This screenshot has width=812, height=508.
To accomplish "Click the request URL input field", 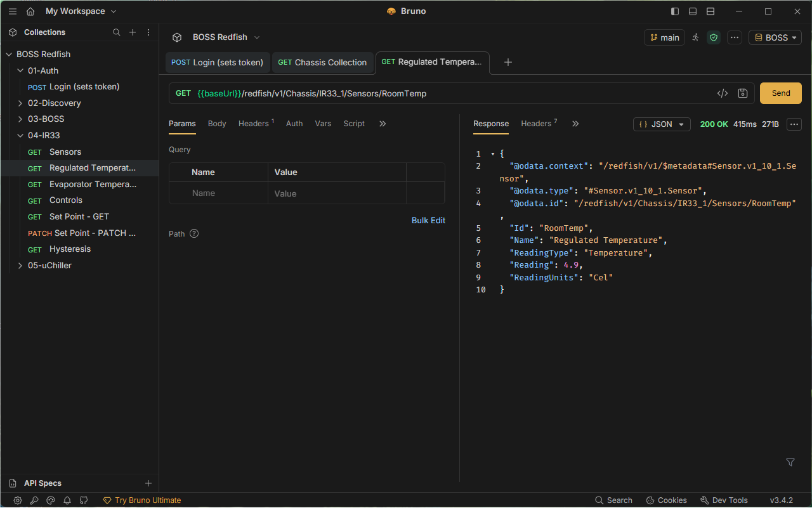I will click(x=454, y=93).
